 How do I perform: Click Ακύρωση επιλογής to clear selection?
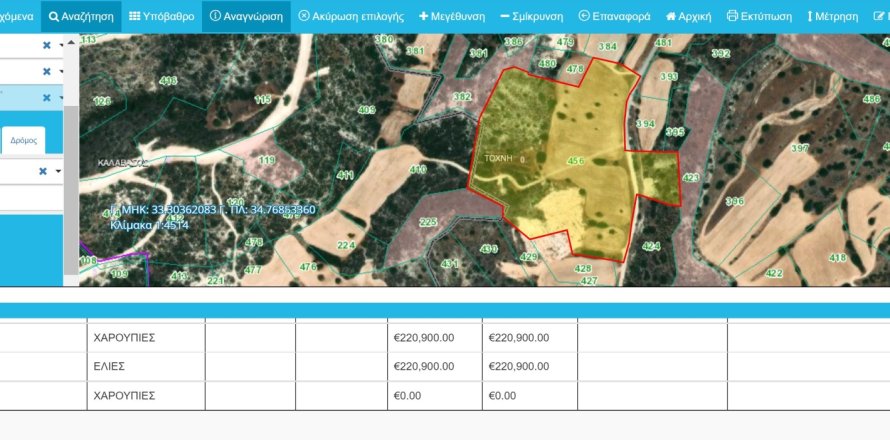[351, 16]
